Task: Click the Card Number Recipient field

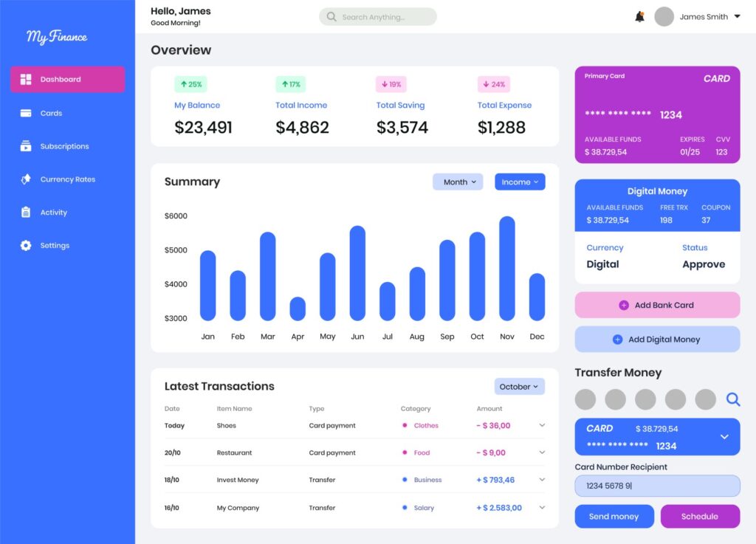Action: coord(657,486)
